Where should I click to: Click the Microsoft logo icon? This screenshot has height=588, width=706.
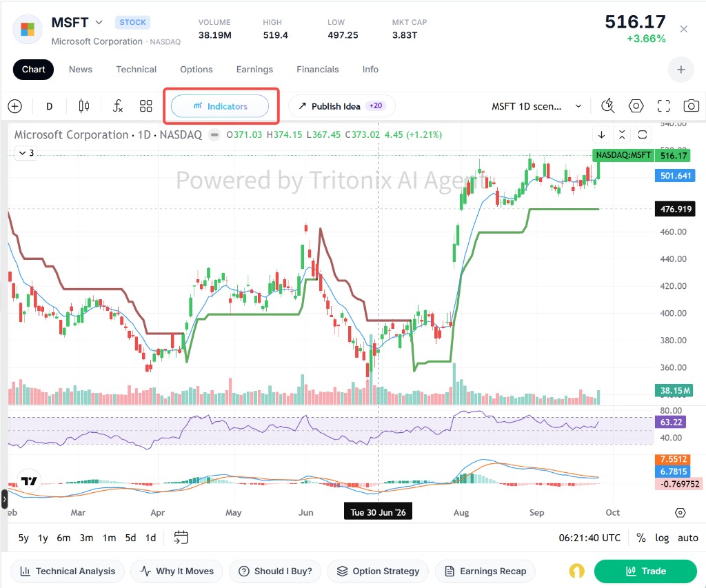28,29
